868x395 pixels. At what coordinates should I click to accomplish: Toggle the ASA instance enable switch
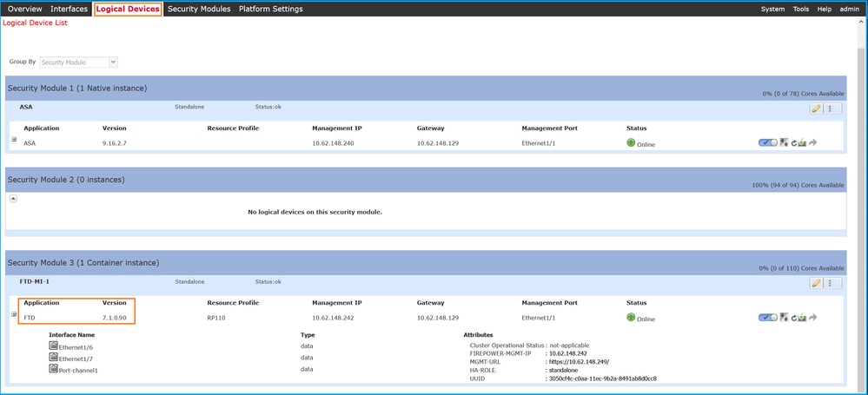coord(768,142)
